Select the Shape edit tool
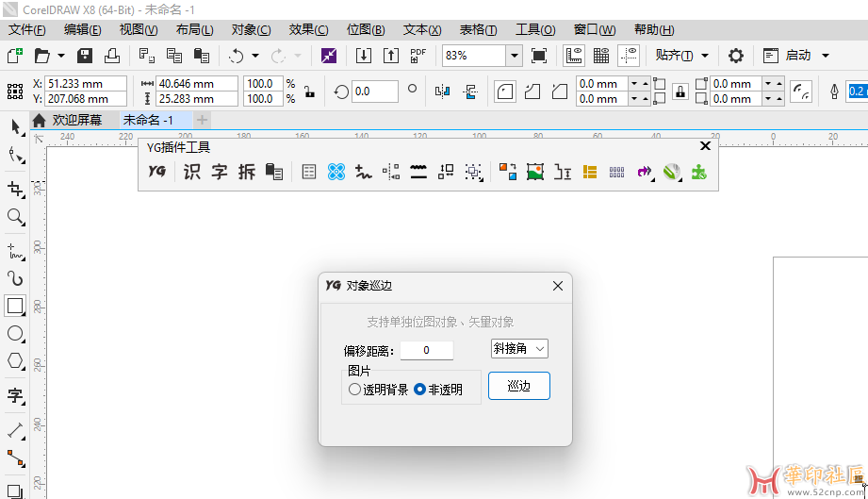Screen dimensions: 868x499 (15, 156)
